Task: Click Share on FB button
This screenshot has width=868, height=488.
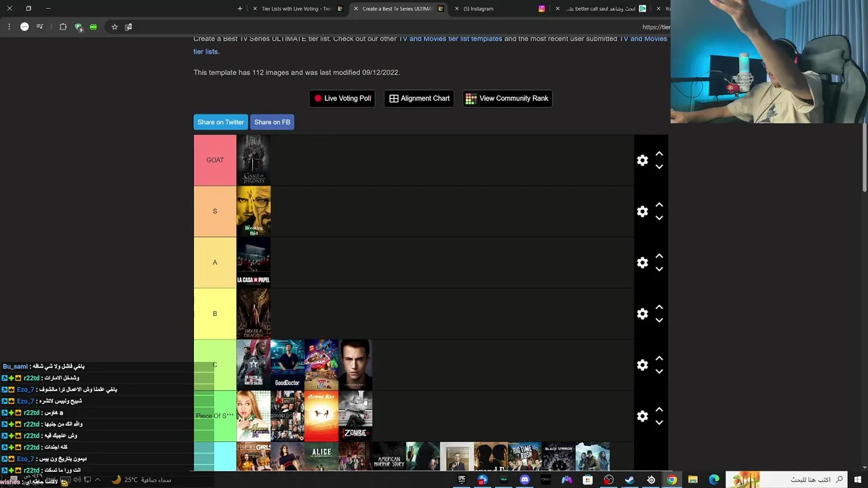Action: click(x=272, y=122)
